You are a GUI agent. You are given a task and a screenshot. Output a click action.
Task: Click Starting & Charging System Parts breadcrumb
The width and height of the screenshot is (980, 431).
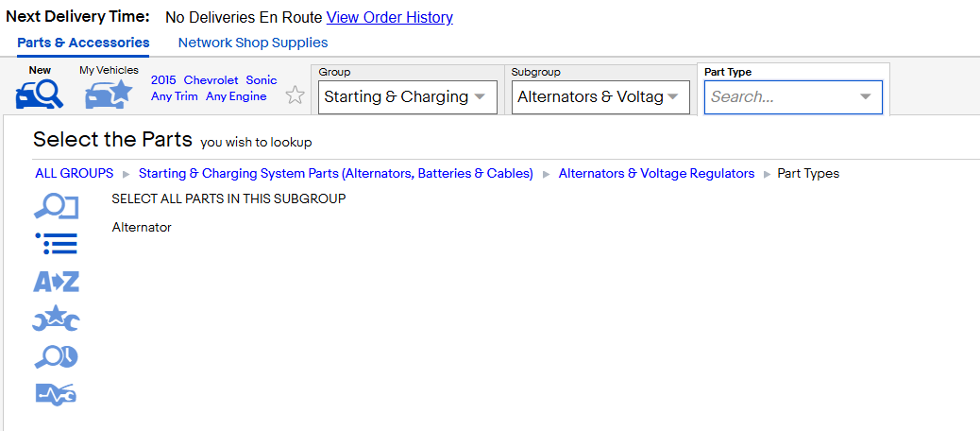[x=335, y=173]
